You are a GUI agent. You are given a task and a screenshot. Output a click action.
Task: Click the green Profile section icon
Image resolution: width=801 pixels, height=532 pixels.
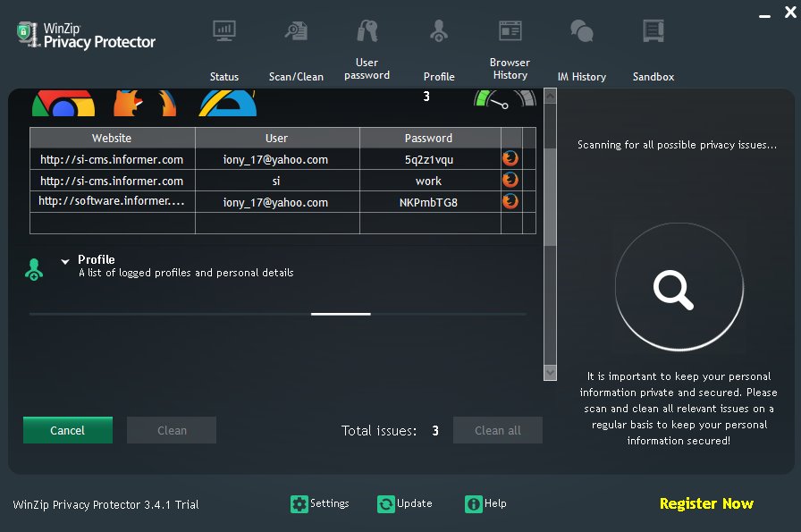34,269
